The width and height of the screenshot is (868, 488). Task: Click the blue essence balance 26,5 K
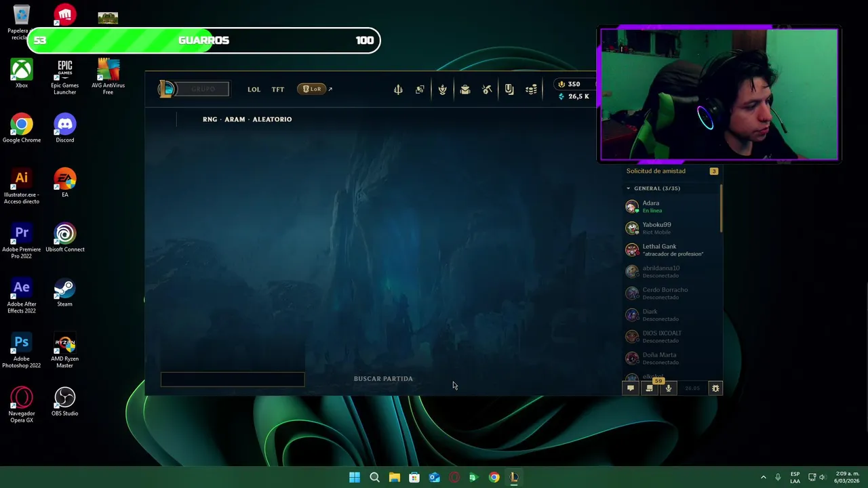573,96
